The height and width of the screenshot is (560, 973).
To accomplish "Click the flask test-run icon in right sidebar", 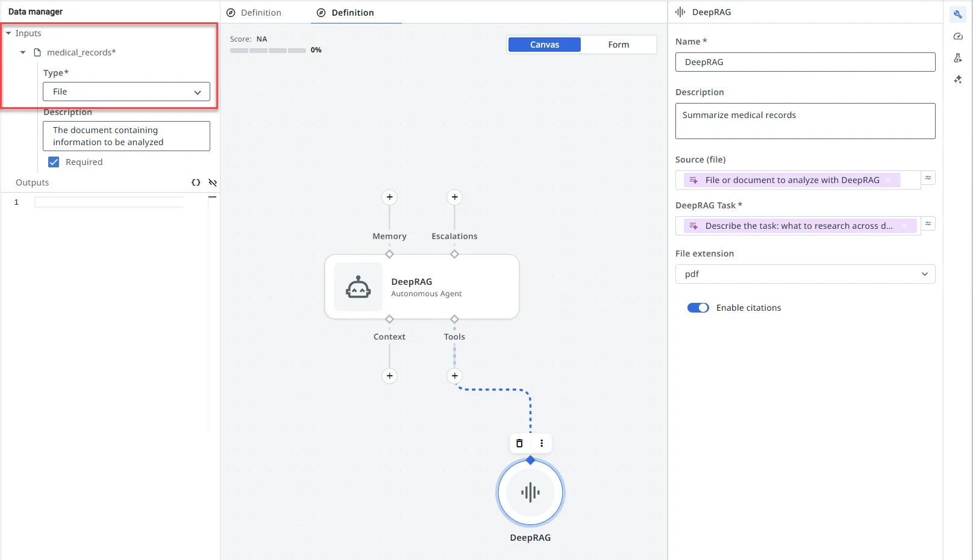I will click(958, 58).
